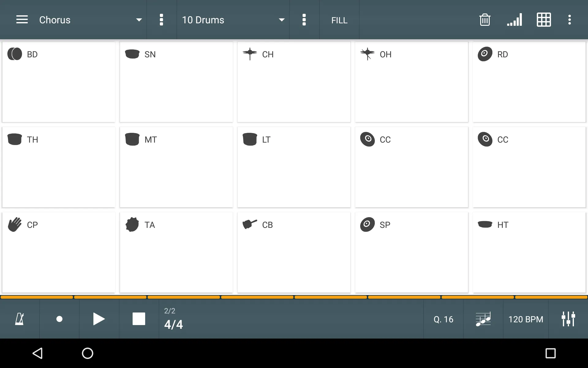Select the SN snare drum pad
The height and width of the screenshot is (368, 588).
(x=176, y=81)
